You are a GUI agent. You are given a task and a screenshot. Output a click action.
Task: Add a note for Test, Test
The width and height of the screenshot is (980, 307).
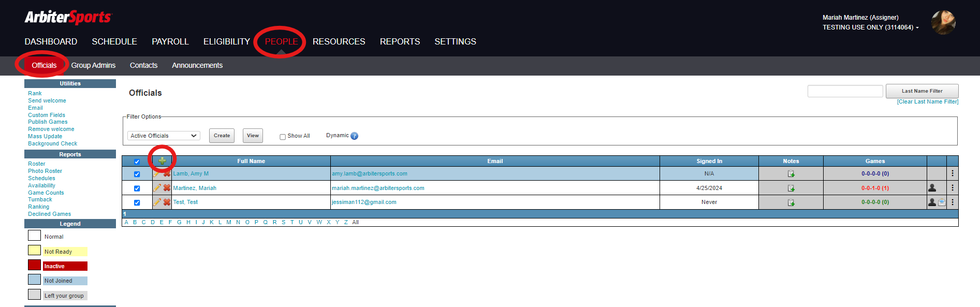tap(791, 202)
